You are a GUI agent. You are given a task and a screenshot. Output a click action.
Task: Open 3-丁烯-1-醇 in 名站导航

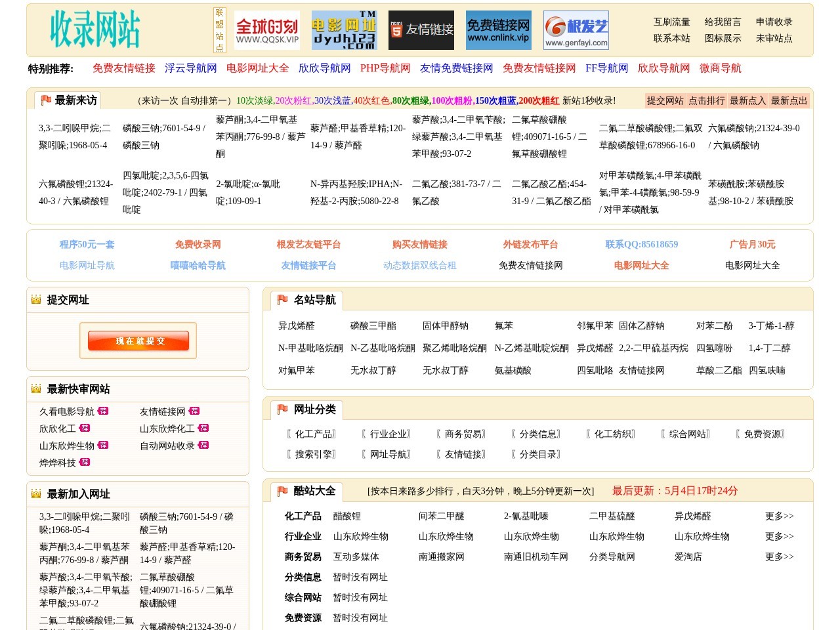772,326
